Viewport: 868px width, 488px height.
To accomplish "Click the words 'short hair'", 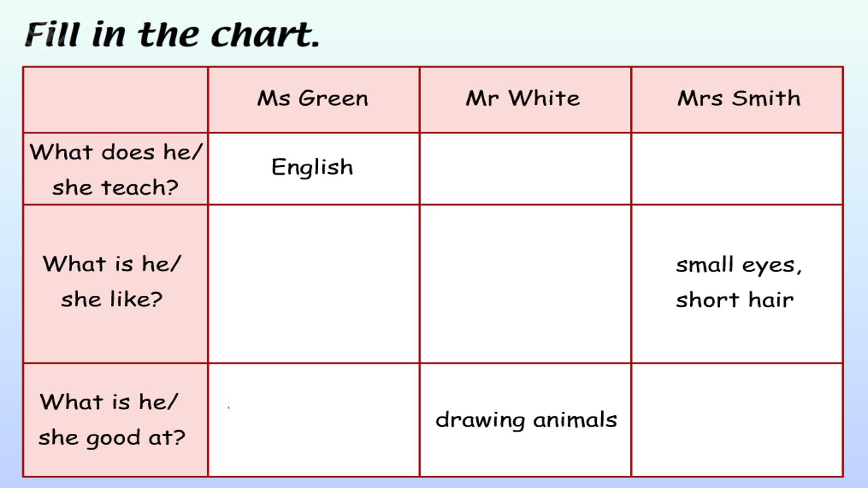I will tap(735, 300).
